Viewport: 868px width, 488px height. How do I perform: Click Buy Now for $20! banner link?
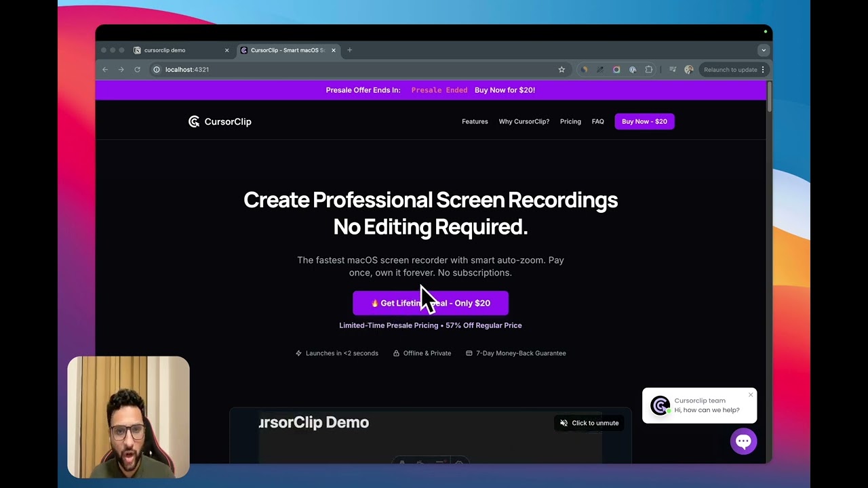coord(505,90)
